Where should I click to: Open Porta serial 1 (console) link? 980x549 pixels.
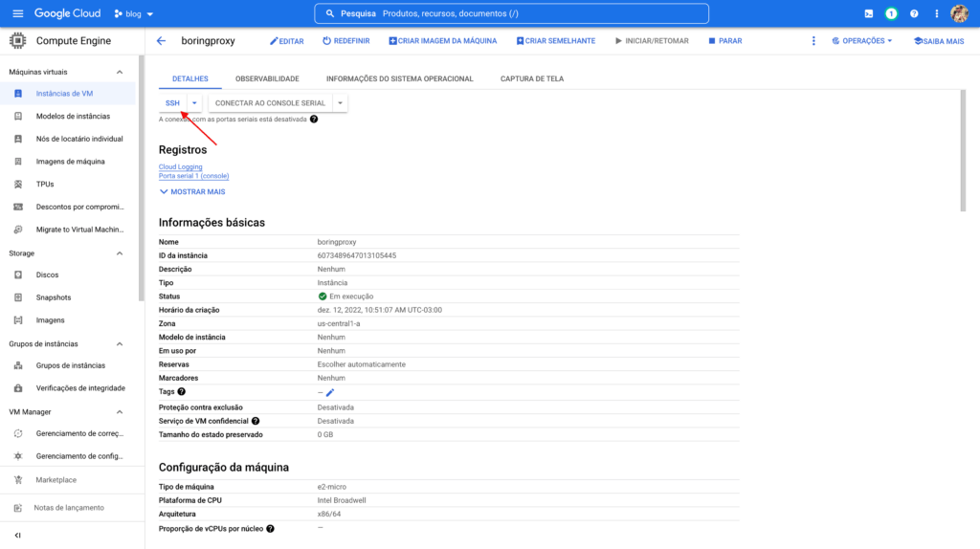pos(193,176)
